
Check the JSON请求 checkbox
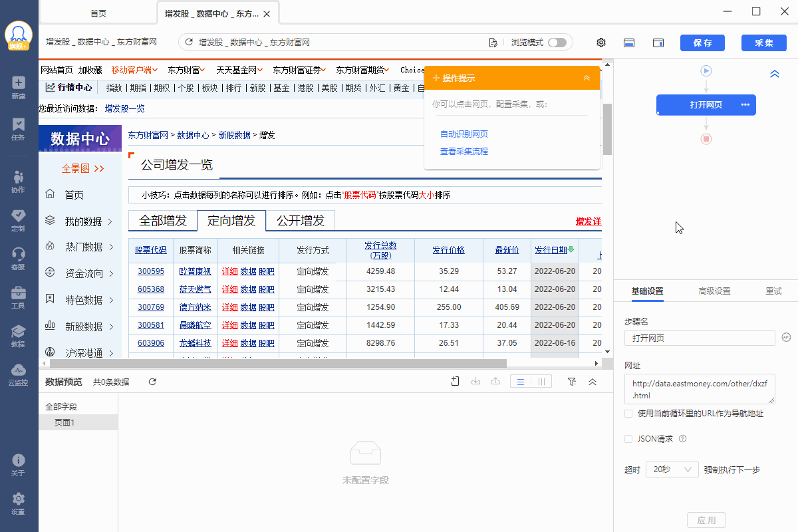click(x=628, y=439)
